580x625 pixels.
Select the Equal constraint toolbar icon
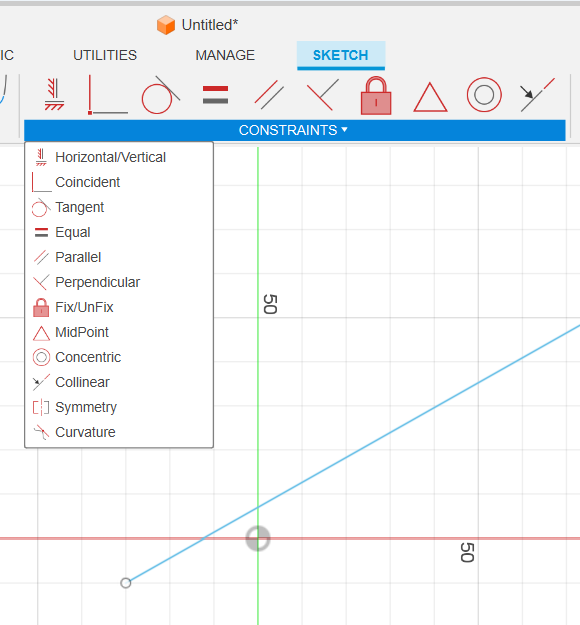tap(215, 95)
